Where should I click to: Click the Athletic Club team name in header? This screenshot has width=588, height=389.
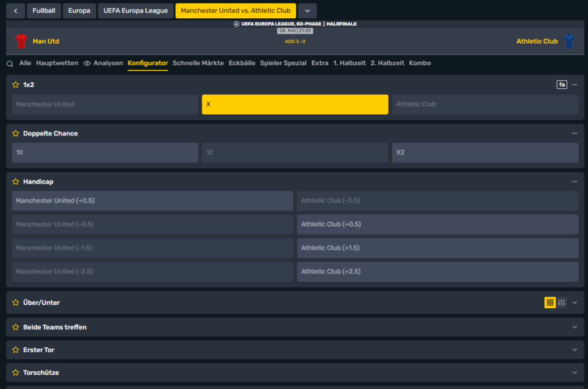pos(537,41)
